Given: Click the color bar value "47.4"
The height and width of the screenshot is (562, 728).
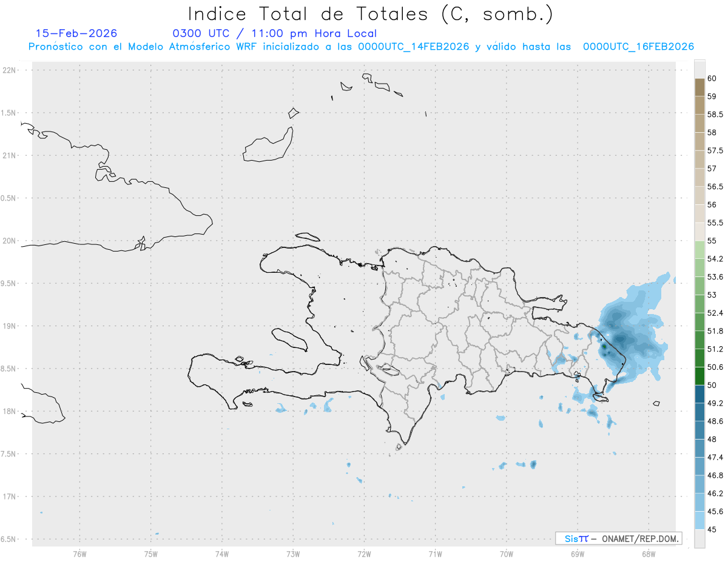Looking at the screenshot, I should click(x=715, y=457).
